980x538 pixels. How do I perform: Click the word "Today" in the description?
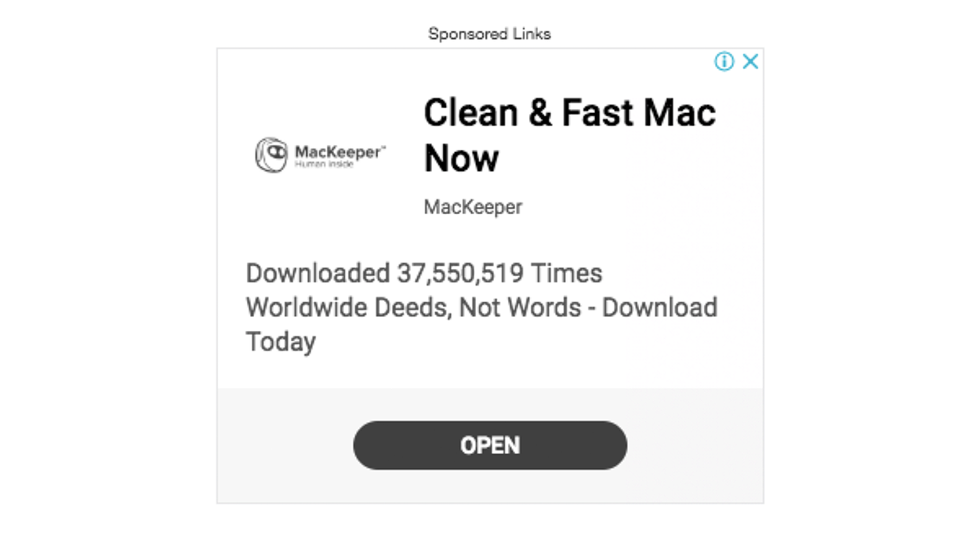click(x=281, y=342)
